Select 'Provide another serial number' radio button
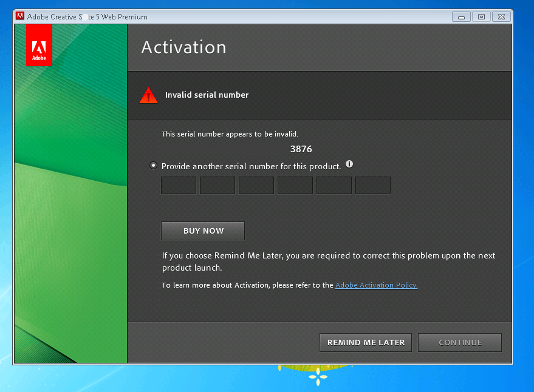The image size is (534, 392). 153,165
